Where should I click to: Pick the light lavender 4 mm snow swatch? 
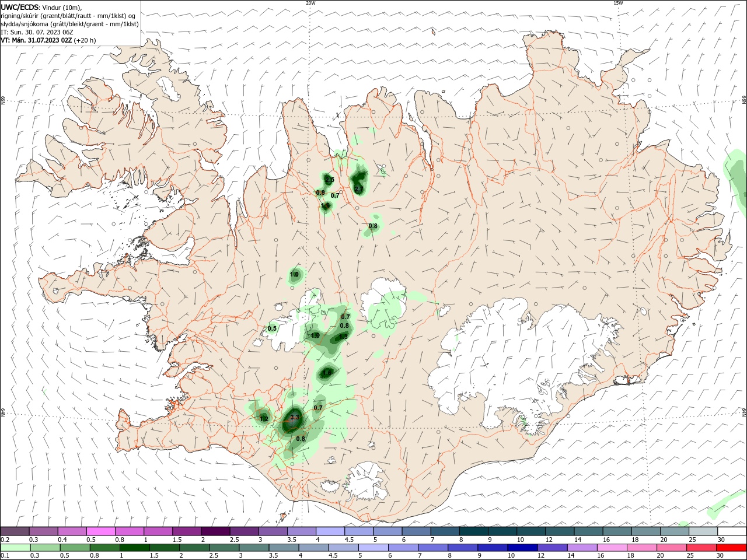point(330,531)
